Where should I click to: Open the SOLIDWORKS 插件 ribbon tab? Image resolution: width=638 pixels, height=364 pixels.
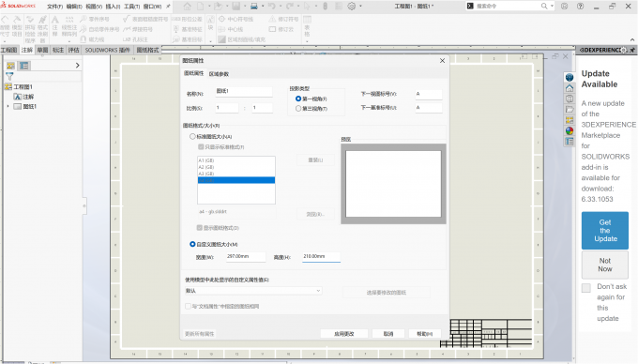coord(107,50)
